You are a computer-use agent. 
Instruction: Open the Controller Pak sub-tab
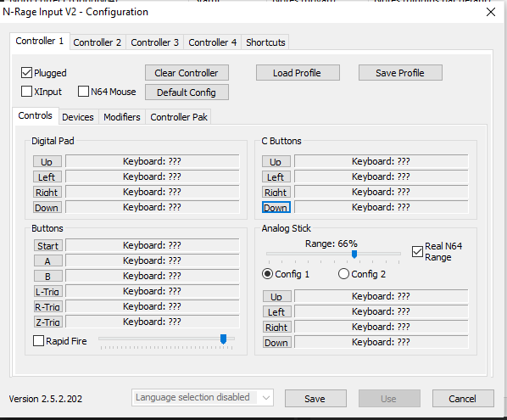[x=179, y=117]
